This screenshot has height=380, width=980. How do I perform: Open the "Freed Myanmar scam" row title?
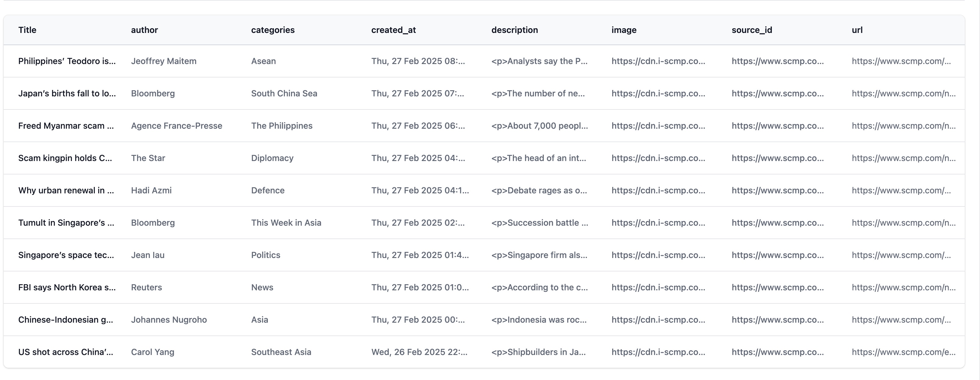point(66,126)
